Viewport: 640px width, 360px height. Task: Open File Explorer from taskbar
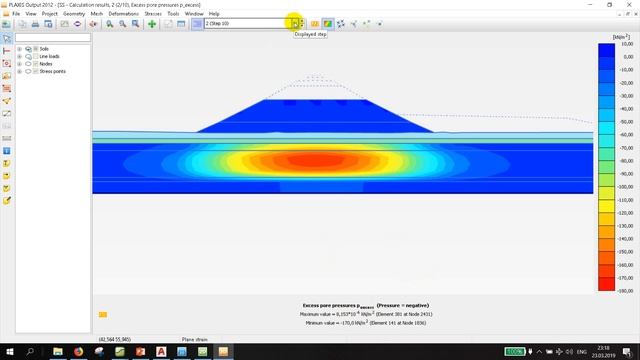coord(58,351)
